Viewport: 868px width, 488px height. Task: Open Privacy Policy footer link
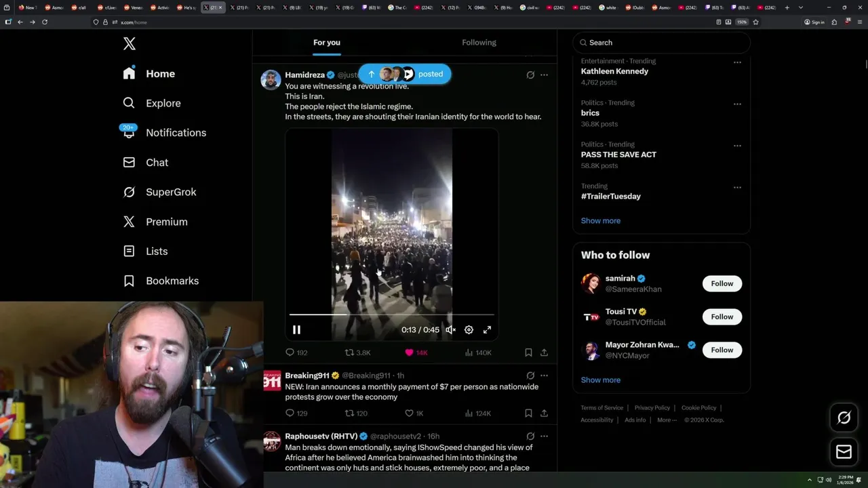point(652,408)
